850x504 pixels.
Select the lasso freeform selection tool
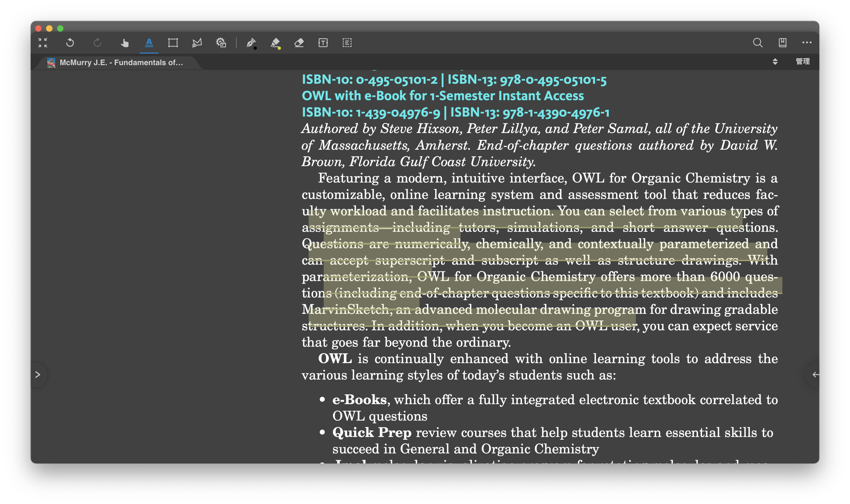pos(197,43)
